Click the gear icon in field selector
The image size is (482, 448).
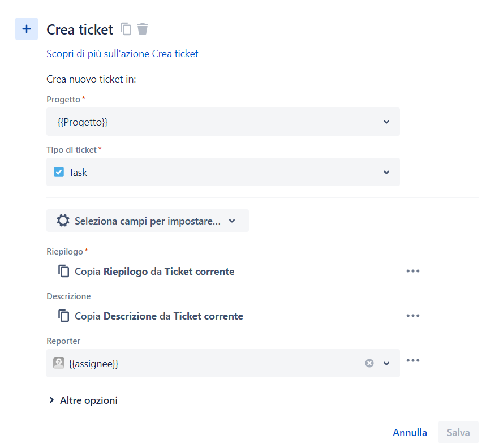(63, 221)
